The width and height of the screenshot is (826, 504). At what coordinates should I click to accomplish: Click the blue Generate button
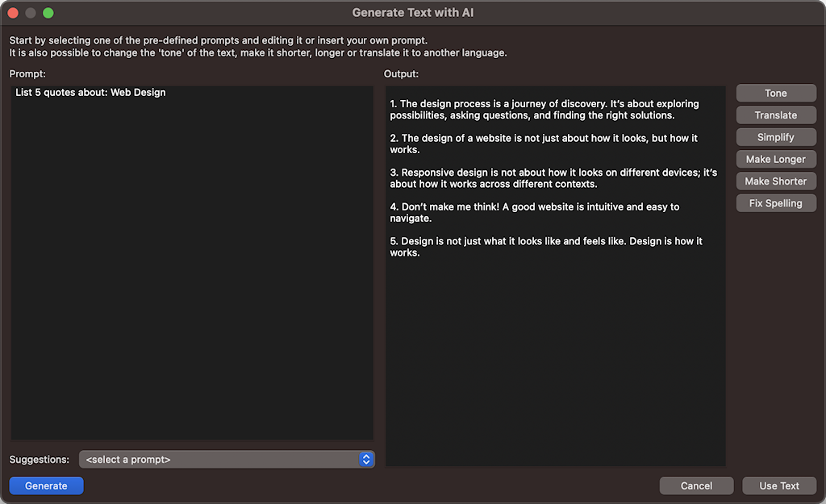(46, 485)
